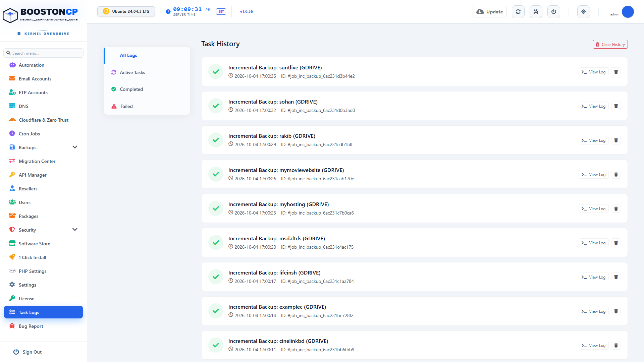The image size is (644, 362).
Task: Click the BoostonCP cube logo
Action: pos(10,15)
